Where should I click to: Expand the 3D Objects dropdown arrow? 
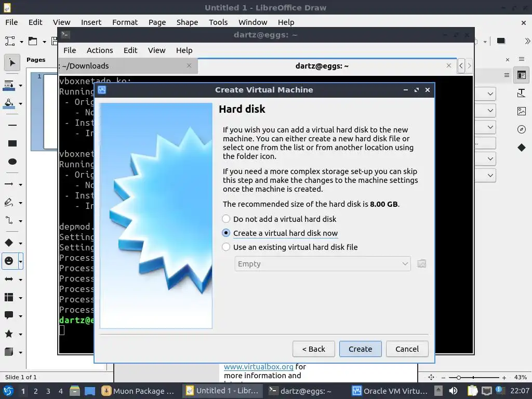pyautogui.click(x=21, y=352)
